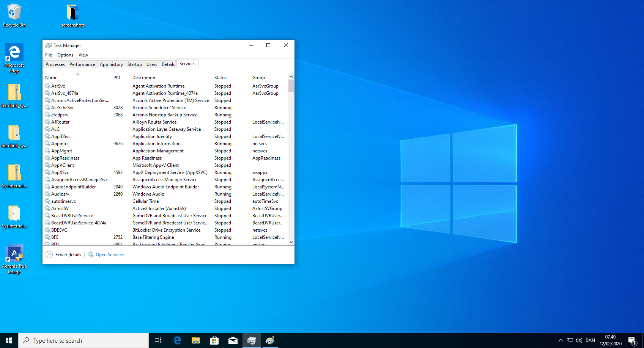
Task: Open the notification Action Center
Action: (x=632, y=340)
